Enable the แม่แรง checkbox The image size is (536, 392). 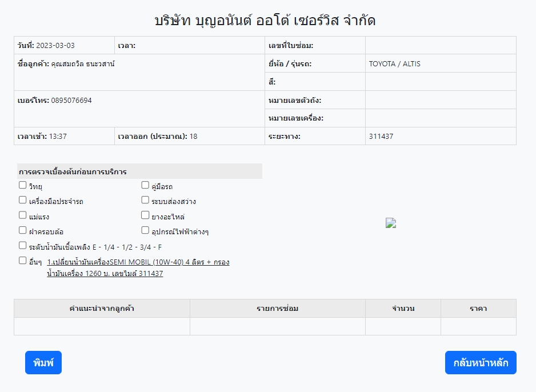pos(23,215)
